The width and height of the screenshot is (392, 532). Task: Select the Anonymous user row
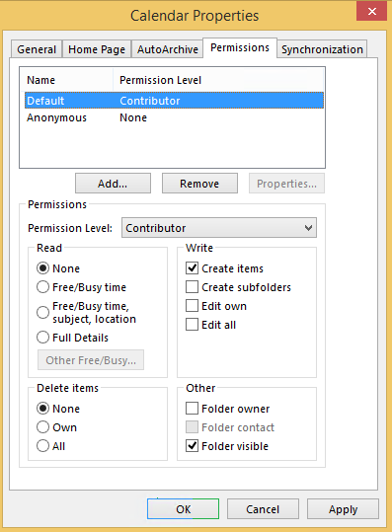point(174,117)
